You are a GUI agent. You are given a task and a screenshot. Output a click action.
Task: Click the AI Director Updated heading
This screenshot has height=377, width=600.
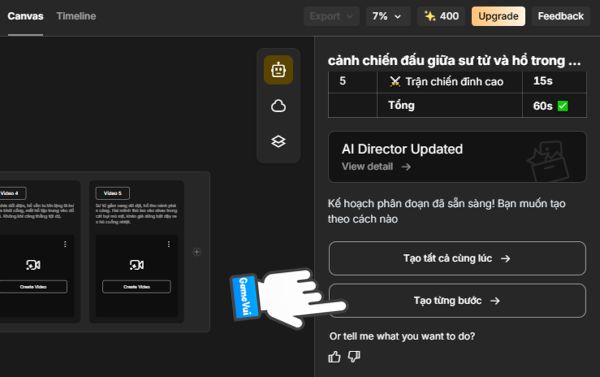(402, 149)
